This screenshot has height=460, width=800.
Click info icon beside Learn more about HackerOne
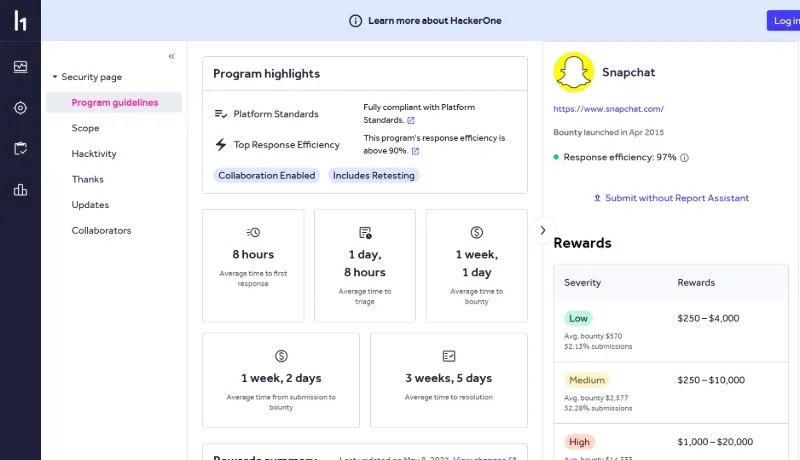pos(355,20)
